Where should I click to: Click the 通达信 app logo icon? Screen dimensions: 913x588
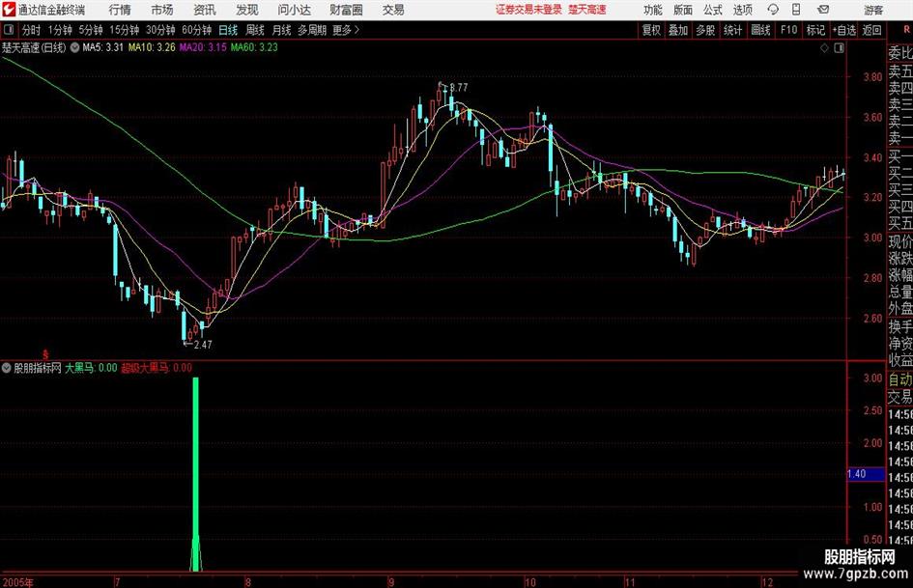[9, 10]
